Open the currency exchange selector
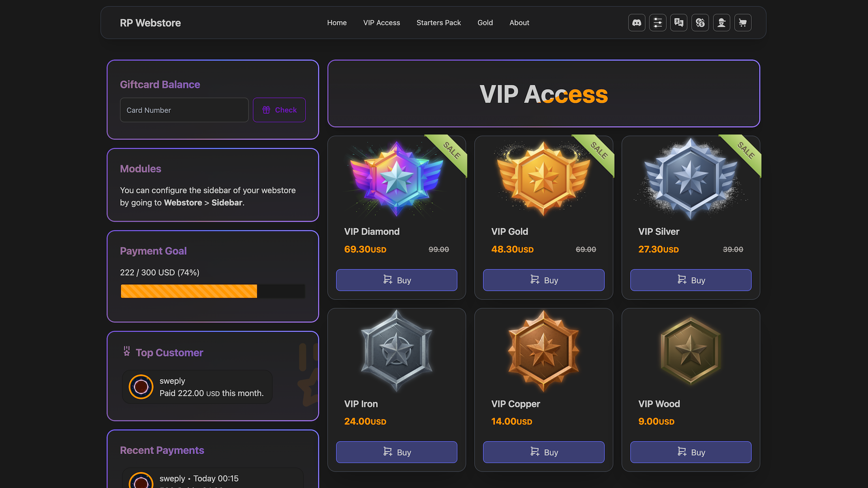 coord(700,23)
